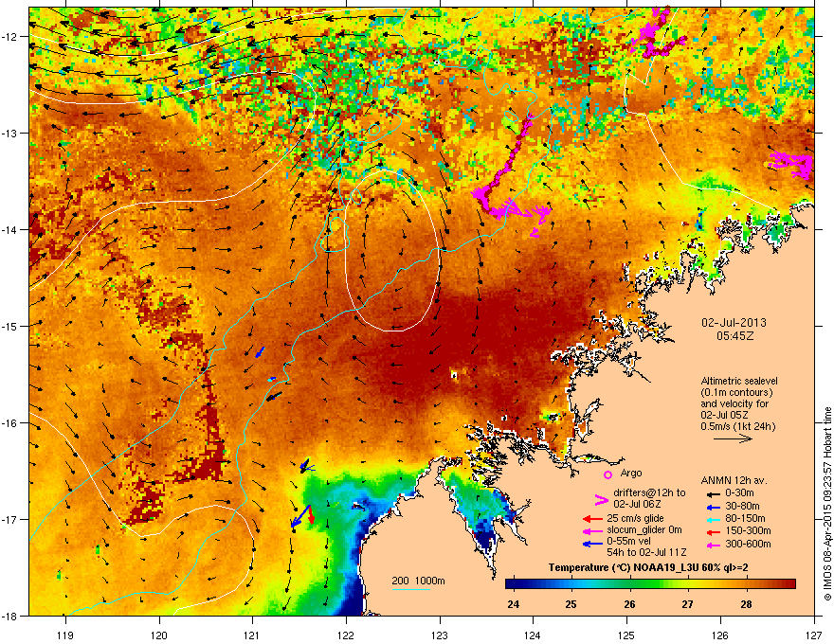The width and height of the screenshot is (834, 644).
Task: Click the magenta drifters chevron legend symbol
Action: [x=601, y=499]
